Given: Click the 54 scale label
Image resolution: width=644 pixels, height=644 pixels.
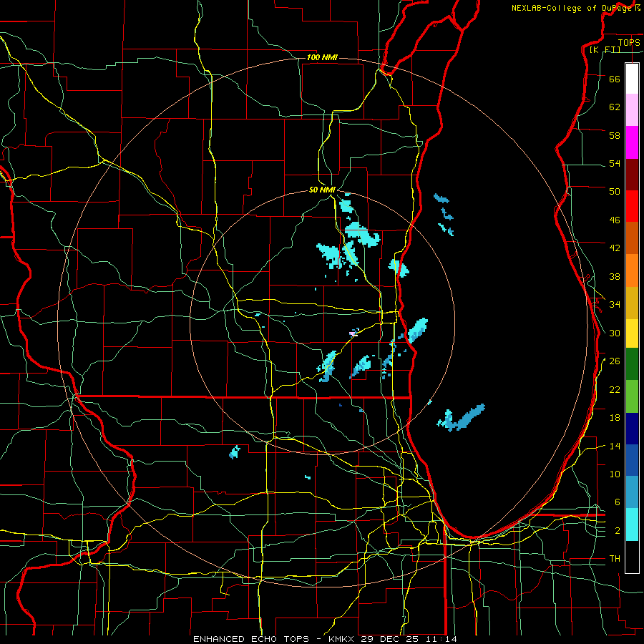Looking at the screenshot, I should point(615,163).
